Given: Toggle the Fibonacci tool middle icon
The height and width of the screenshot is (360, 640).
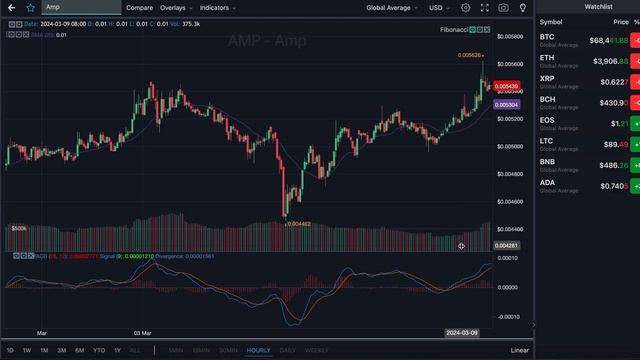Looking at the screenshot, I should pyautogui.click(x=480, y=29).
